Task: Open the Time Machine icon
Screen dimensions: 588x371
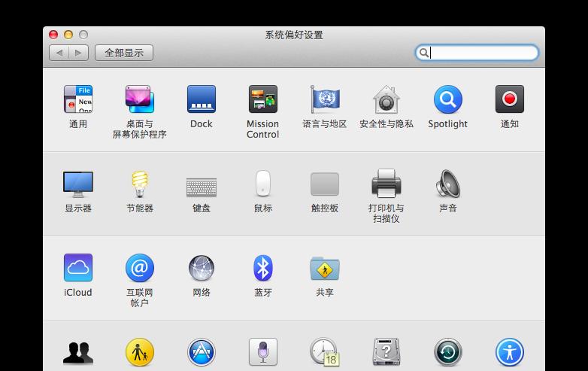Action: (447, 352)
